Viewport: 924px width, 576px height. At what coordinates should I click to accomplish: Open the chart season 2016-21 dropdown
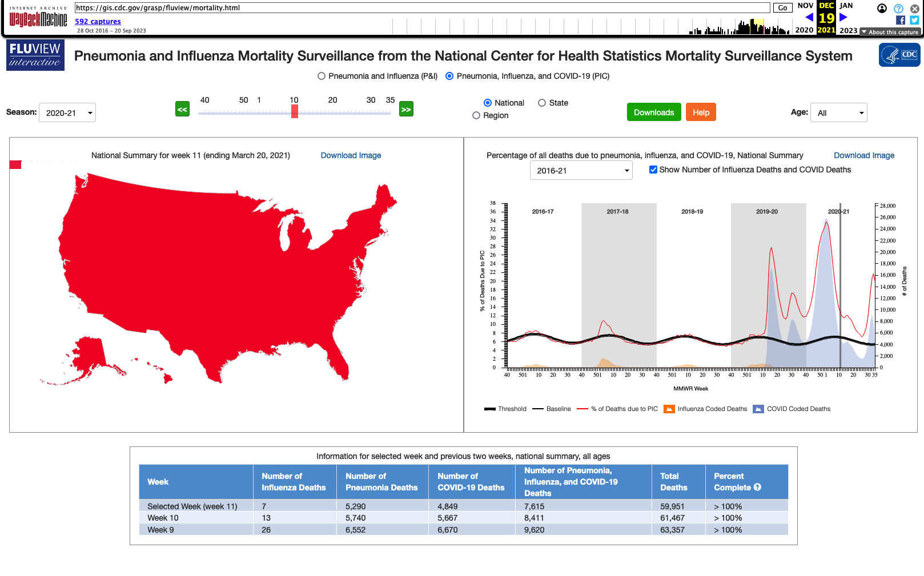[x=581, y=170]
